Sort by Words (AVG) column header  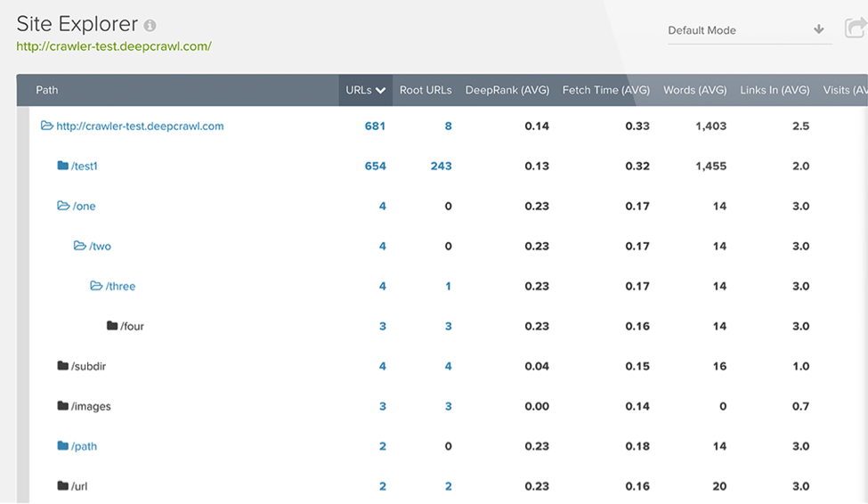point(694,90)
